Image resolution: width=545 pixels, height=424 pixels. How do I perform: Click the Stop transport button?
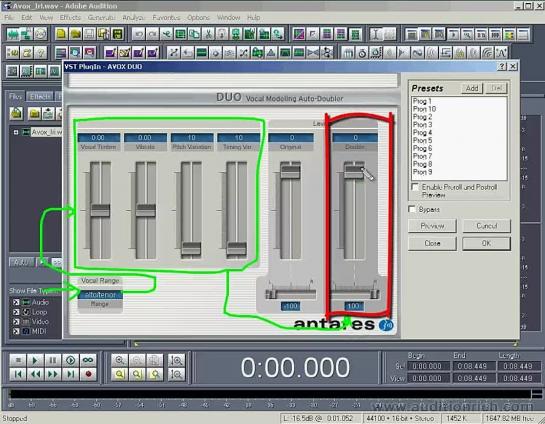pos(18,360)
